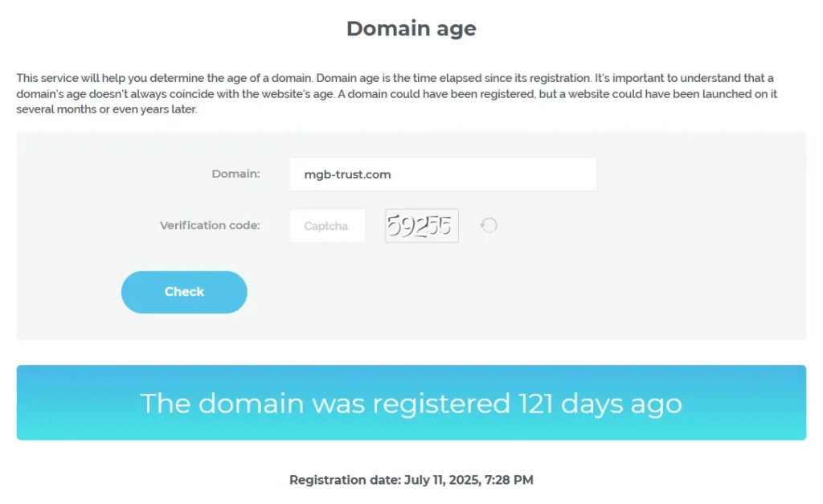Viewport: 823px width, 504px height.
Task: Click the captcha image showing 59255
Action: tap(422, 226)
